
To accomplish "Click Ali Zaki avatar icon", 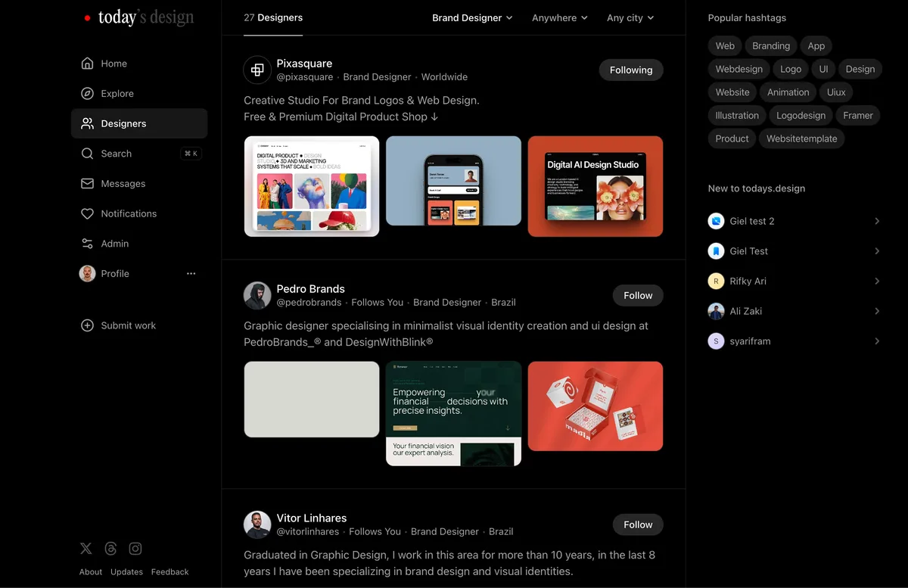I will (x=716, y=311).
